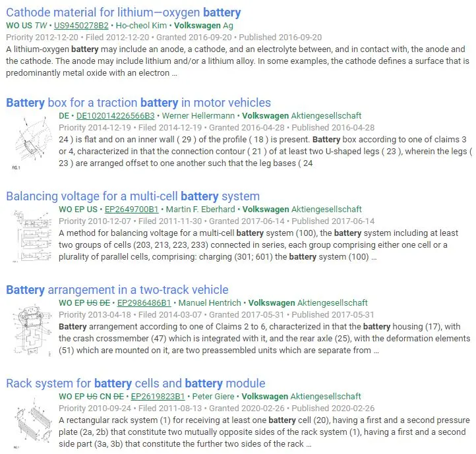Open patent number US9450278B2 link
The image size is (476, 454).
81,26
